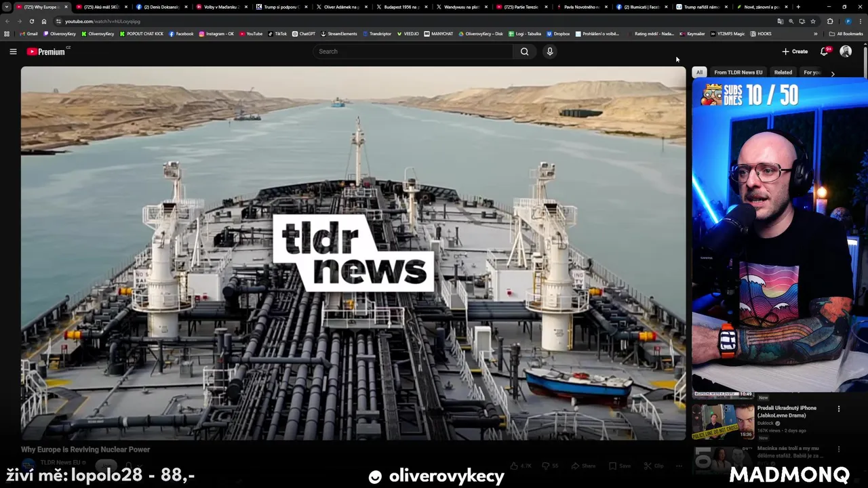Open Chrome three-dot menu

coord(861,21)
